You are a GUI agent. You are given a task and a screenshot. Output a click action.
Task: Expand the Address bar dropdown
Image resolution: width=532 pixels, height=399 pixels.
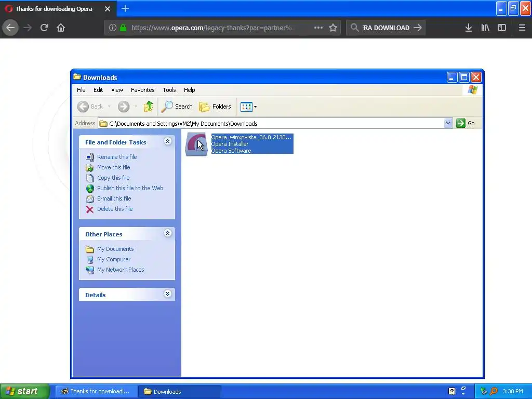pyautogui.click(x=448, y=123)
